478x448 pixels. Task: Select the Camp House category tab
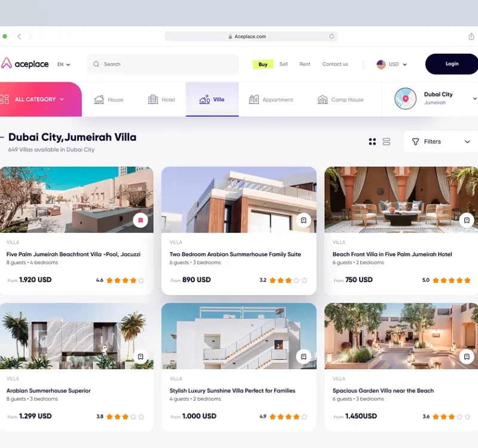click(x=341, y=100)
